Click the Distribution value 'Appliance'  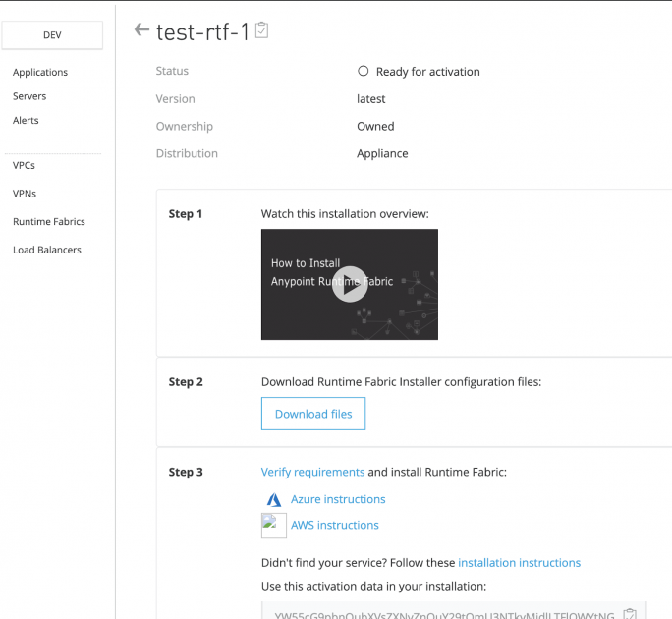pos(382,154)
